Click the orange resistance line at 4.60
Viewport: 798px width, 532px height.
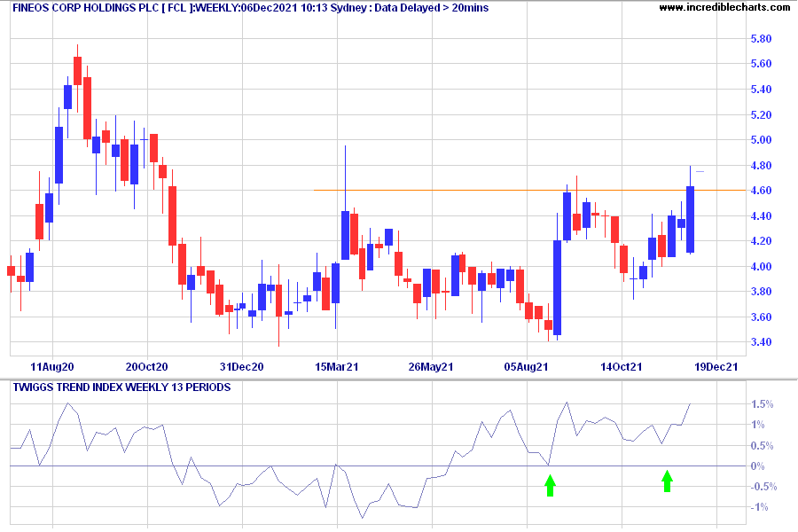pyautogui.click(x=529, y=191)
